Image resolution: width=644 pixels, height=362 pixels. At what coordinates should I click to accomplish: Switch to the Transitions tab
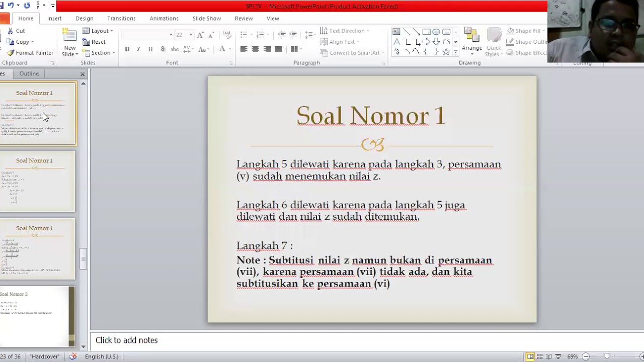[x=121, y=18]
